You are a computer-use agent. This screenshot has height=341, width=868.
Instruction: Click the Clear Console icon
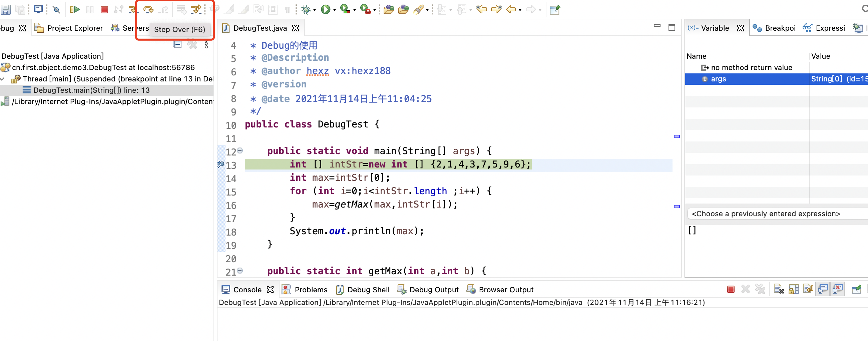click(778, 289)
